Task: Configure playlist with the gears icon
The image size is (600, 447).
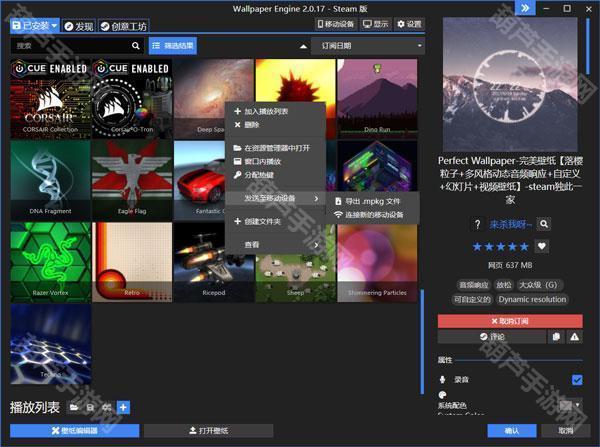Action: 107,408
